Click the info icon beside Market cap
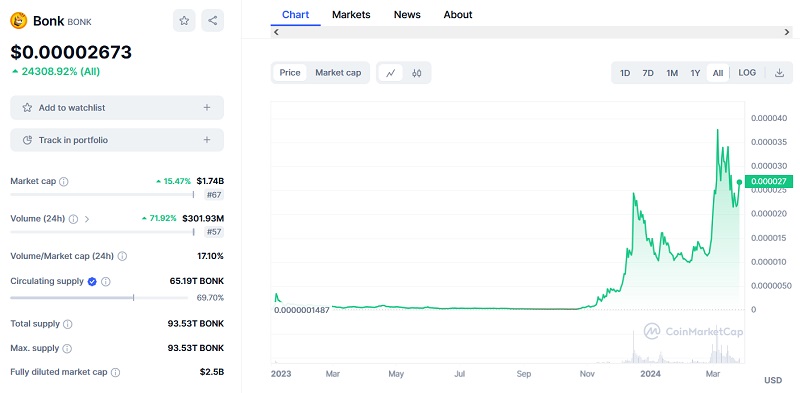Image resolution: width=800 pixels, height=393 pixels. [64, 181]
